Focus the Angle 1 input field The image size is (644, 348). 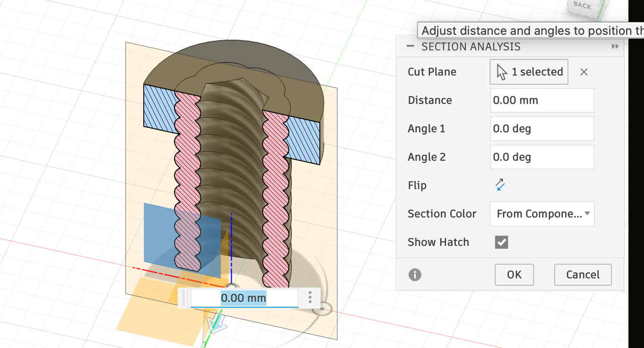[542, 129]
